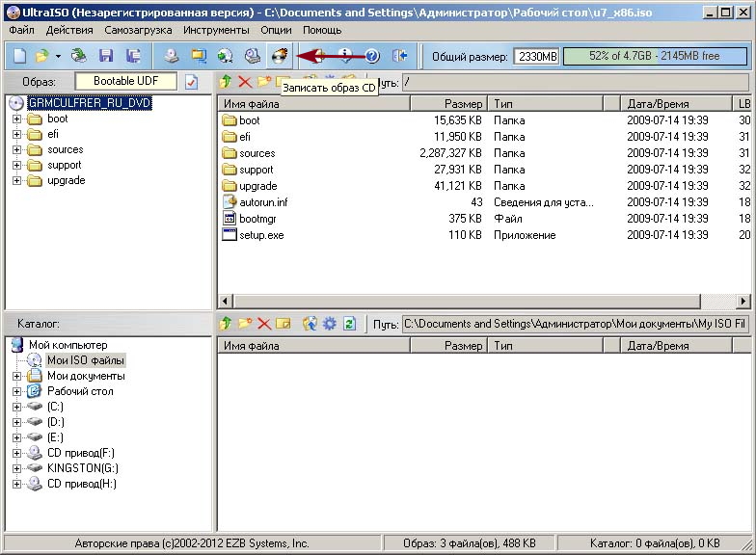This screenshot has width=756, height=555.
Task: Burn CD image with the flaming disc icon
Action: tap(280, 56)
